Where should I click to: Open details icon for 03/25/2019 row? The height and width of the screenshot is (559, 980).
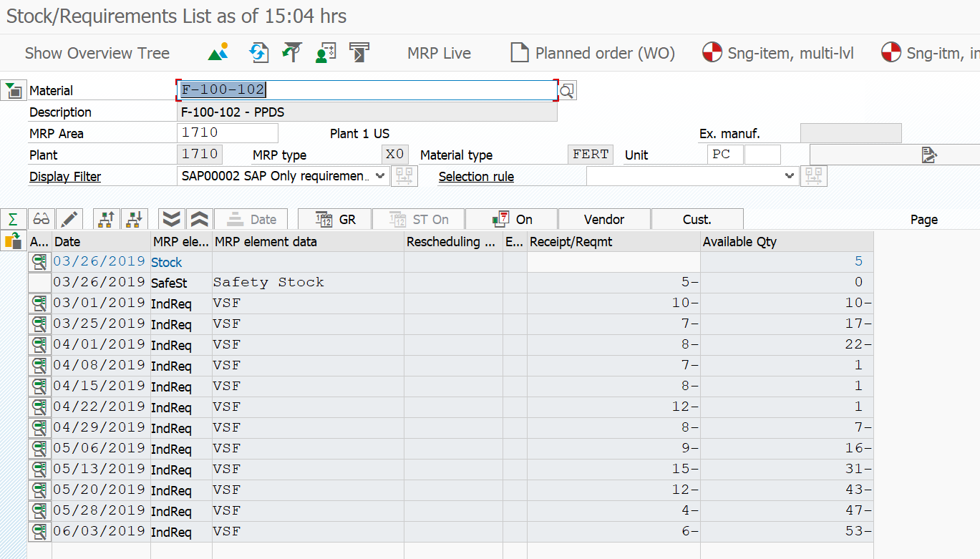tap(39, 324)
